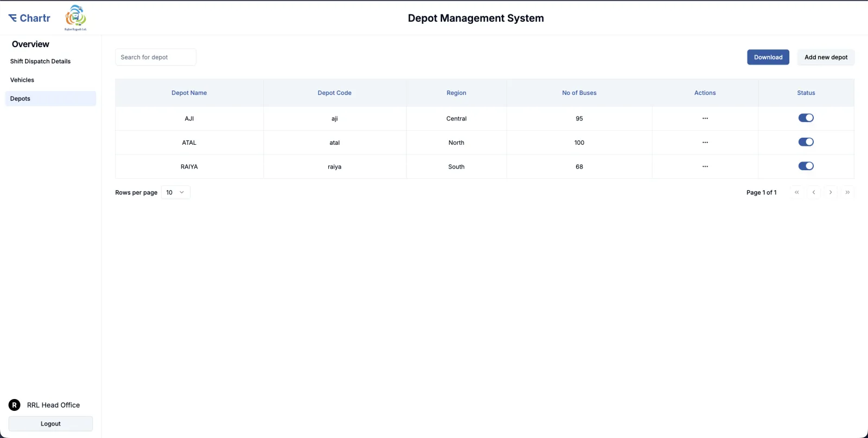The width and height of the screenshot is (868, 438).
Task: Click the RRL Head Office avatar
Action: tap(15, 405)
